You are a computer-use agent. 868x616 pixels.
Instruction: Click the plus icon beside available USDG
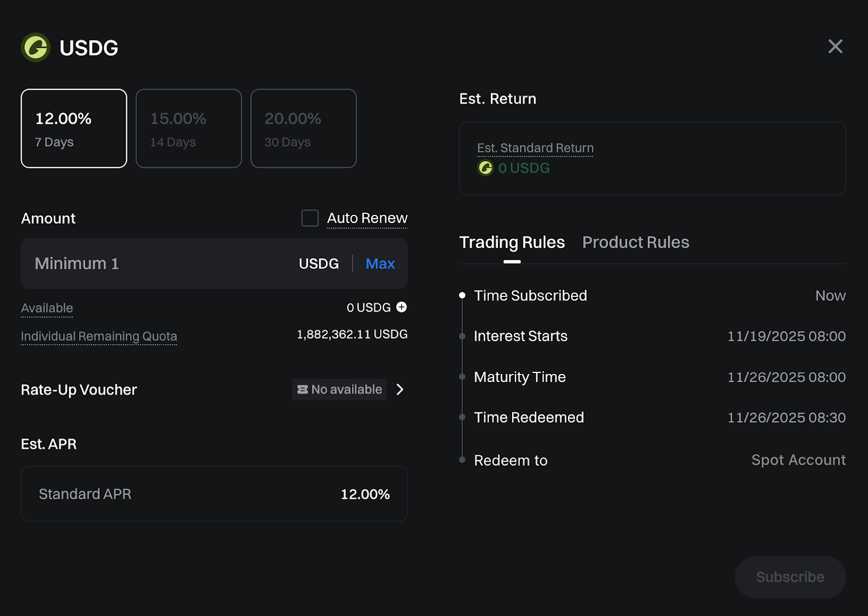point(401,307)
